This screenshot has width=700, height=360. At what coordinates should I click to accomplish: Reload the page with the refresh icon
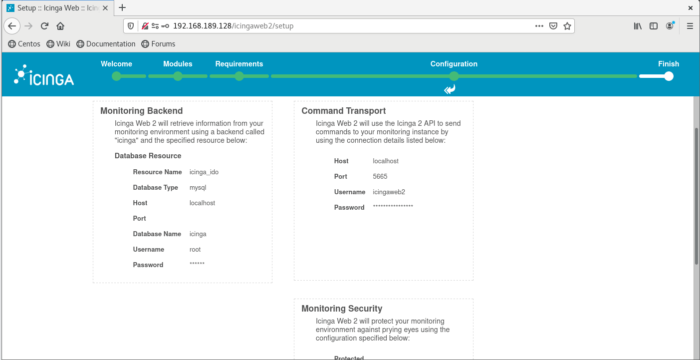[x=44, y=26]
